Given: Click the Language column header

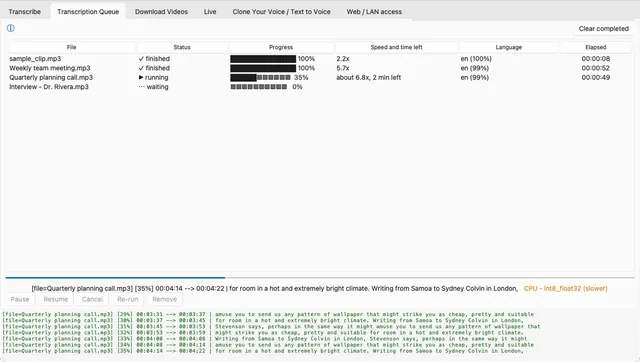Looking at the screenshot, I should 509,47.
